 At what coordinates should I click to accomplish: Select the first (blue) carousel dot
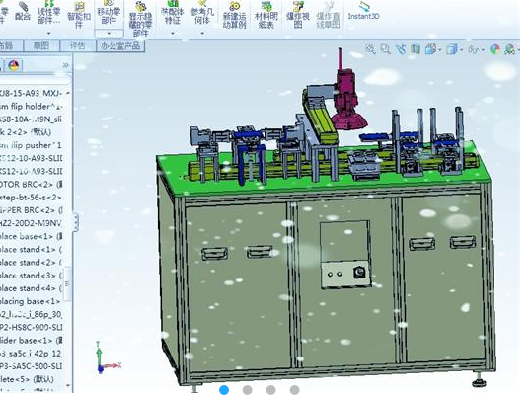tap(224, 389)
